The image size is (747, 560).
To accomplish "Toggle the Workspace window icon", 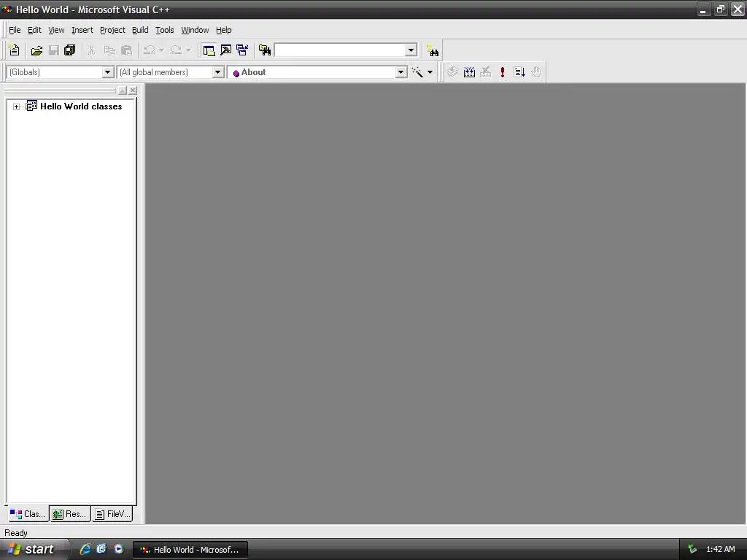I will (x=209, y=50).
